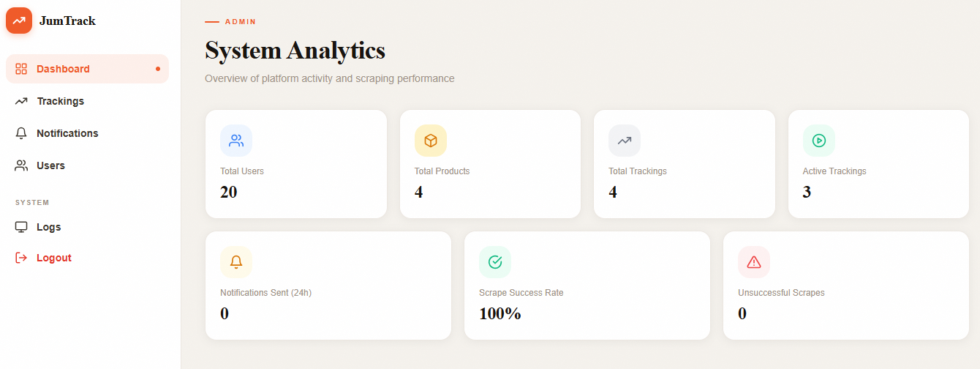Click the Notifications Sent bell card icon
Screen dimensions: 980x369
pos(236,262)
